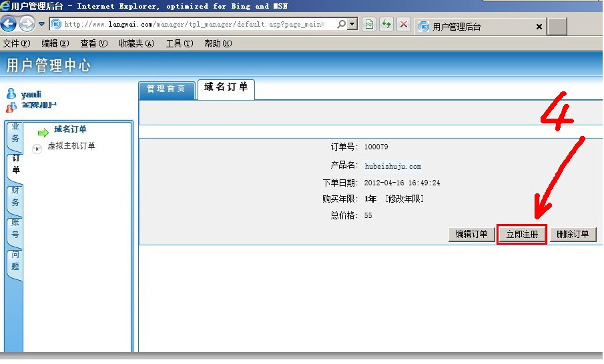Click the 立即注册 button
The image size is (604, 364).
522,235
